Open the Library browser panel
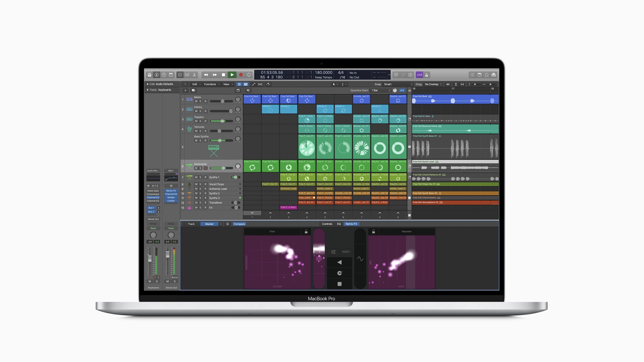The width and height of the screenshot is (644, 362). point(150,75)
